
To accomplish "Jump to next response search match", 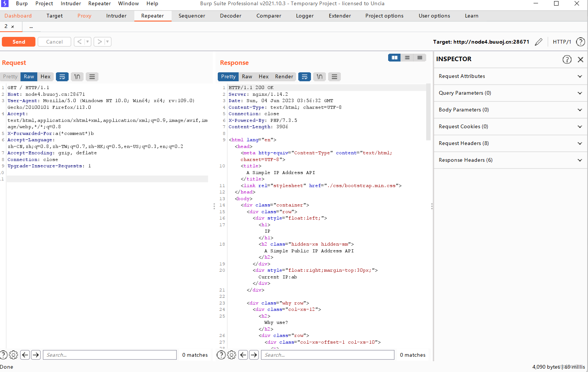I will [x=254, y=355].
